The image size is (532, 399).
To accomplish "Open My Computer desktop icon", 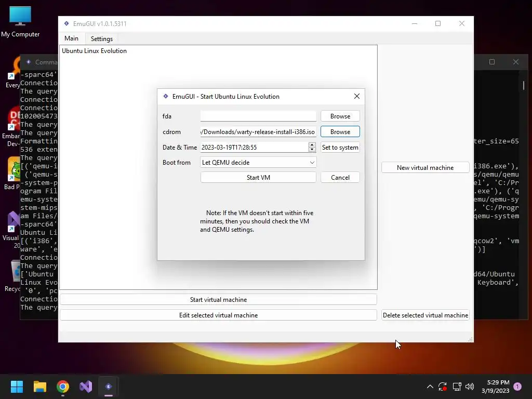I will tap(20, 22).
